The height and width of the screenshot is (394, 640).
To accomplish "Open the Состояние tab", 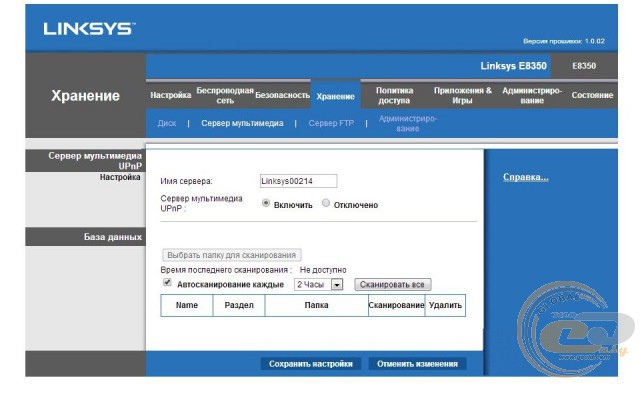I will (592, 95).
